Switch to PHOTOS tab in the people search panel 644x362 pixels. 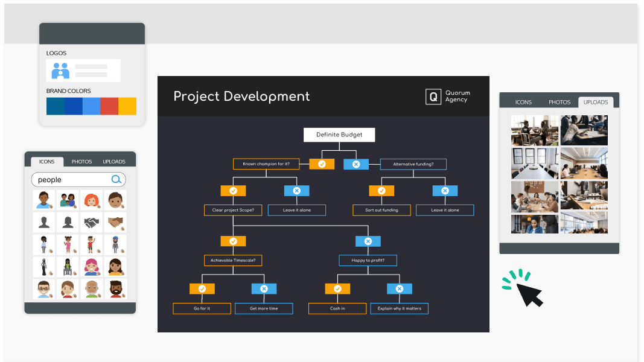pos(81,162)
